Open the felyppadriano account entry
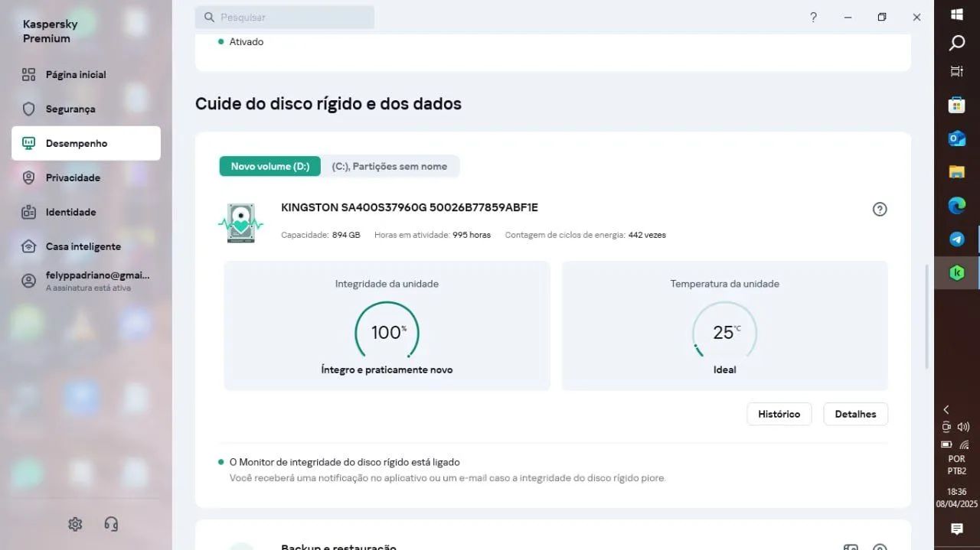 click(x=86, y=281)
